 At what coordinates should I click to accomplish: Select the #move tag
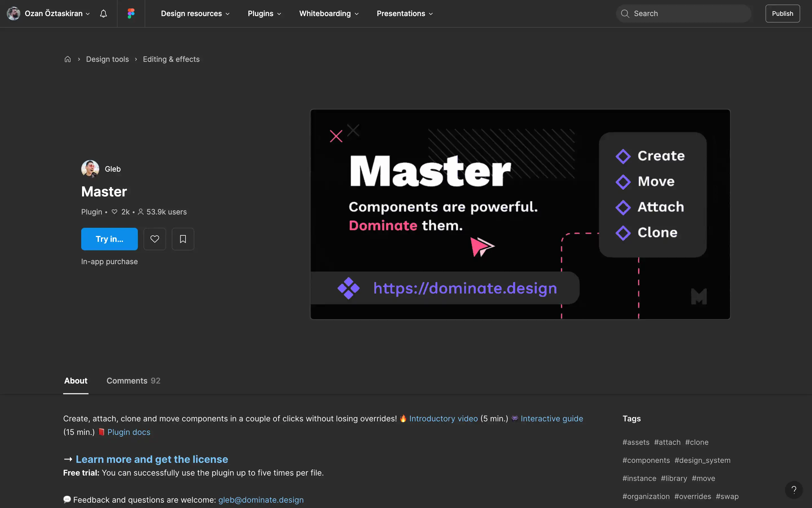click(x=703, y=478)
